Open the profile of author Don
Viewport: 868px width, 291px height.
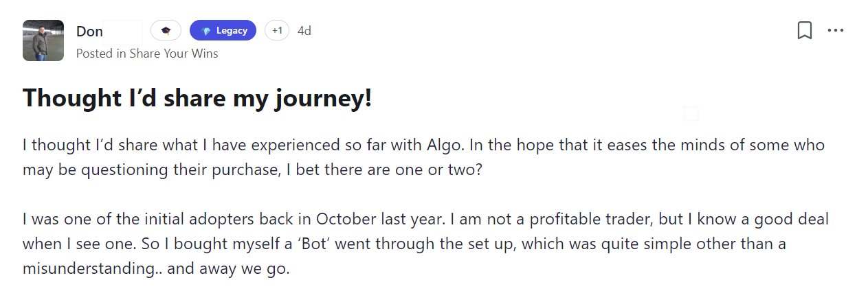click(x=90, y=32)
